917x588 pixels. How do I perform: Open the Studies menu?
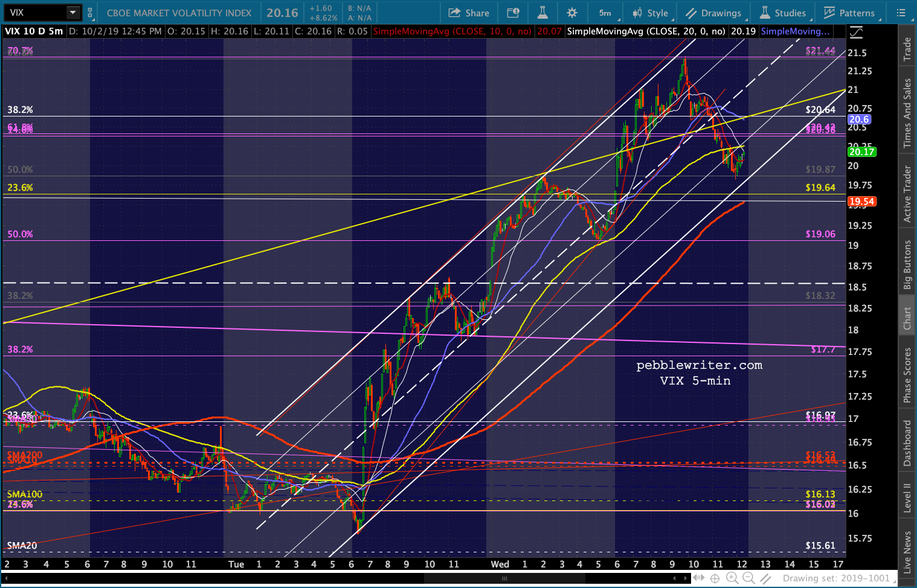click(782, 13)
